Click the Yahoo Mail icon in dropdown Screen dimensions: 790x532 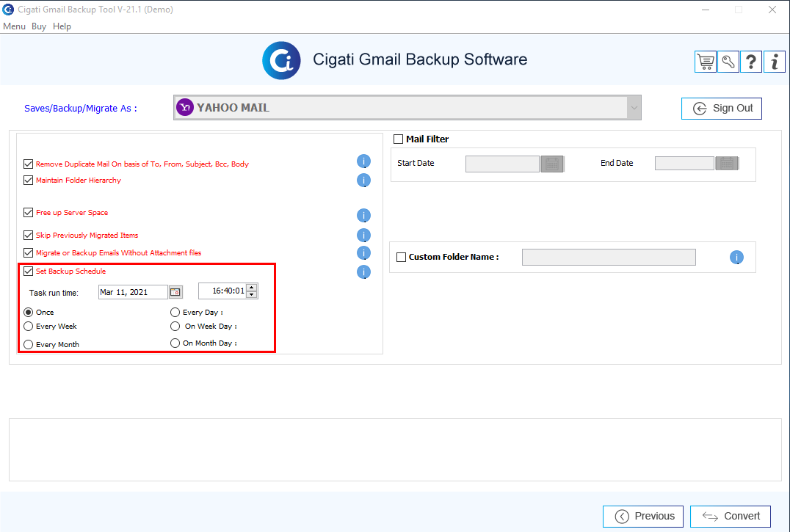tap(185, 107)
